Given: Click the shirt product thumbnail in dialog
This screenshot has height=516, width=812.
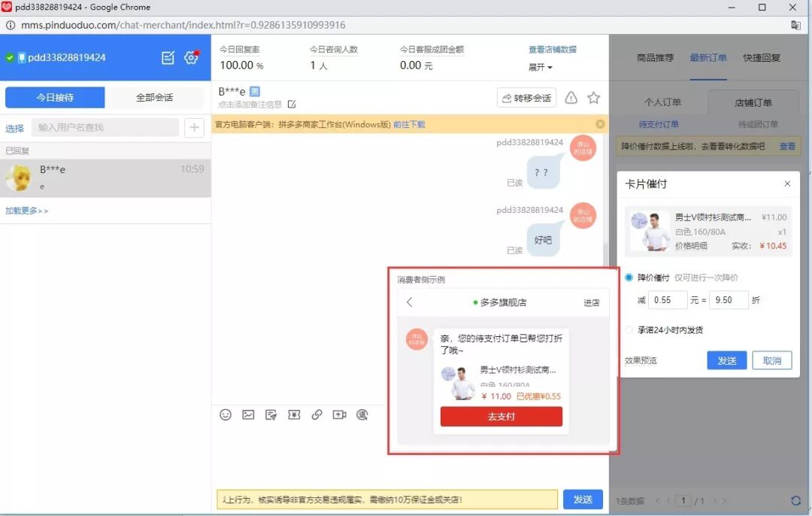Looking at the screenshot, I should pyautogui.click(x=650, y=231).
